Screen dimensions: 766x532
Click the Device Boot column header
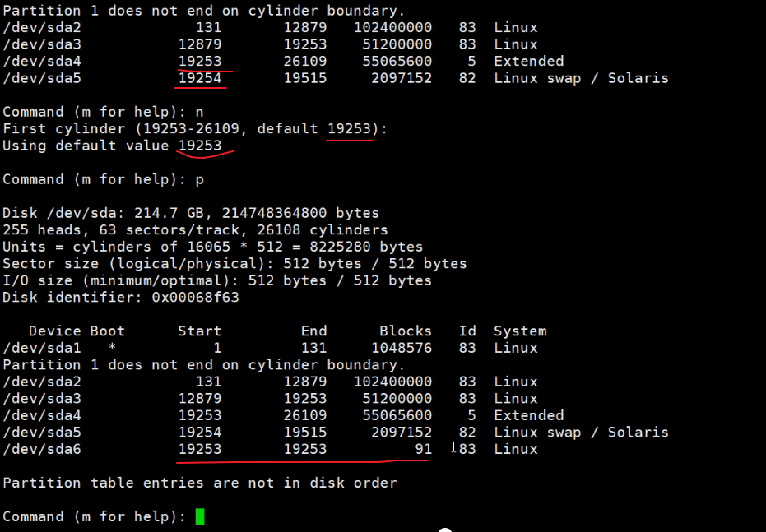77,331
